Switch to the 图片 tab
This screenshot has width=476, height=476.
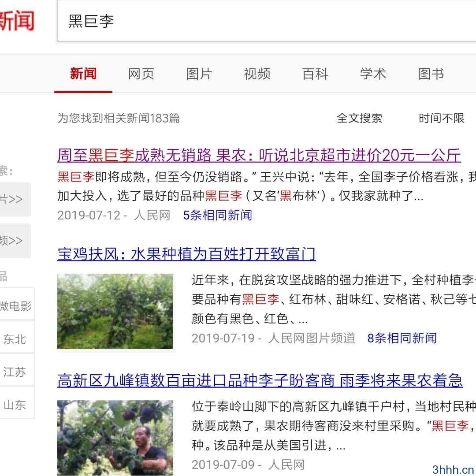point(199,74)
